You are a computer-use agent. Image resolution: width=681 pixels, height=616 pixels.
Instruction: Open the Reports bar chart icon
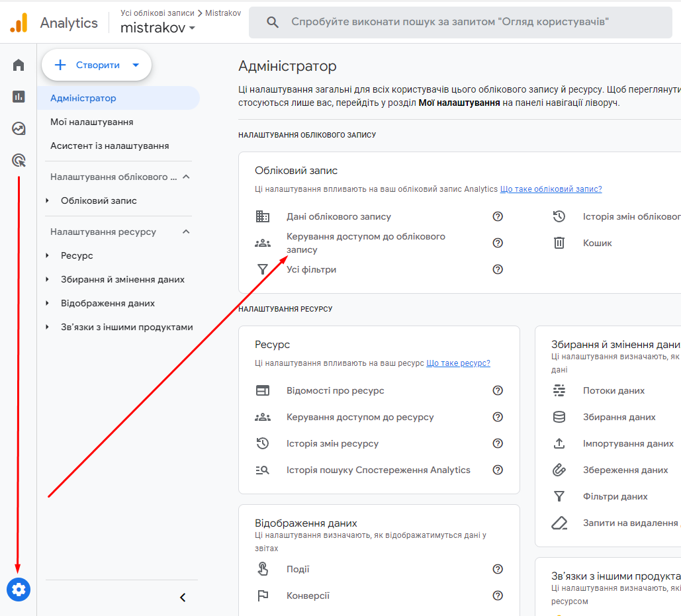tap(19, 97)
